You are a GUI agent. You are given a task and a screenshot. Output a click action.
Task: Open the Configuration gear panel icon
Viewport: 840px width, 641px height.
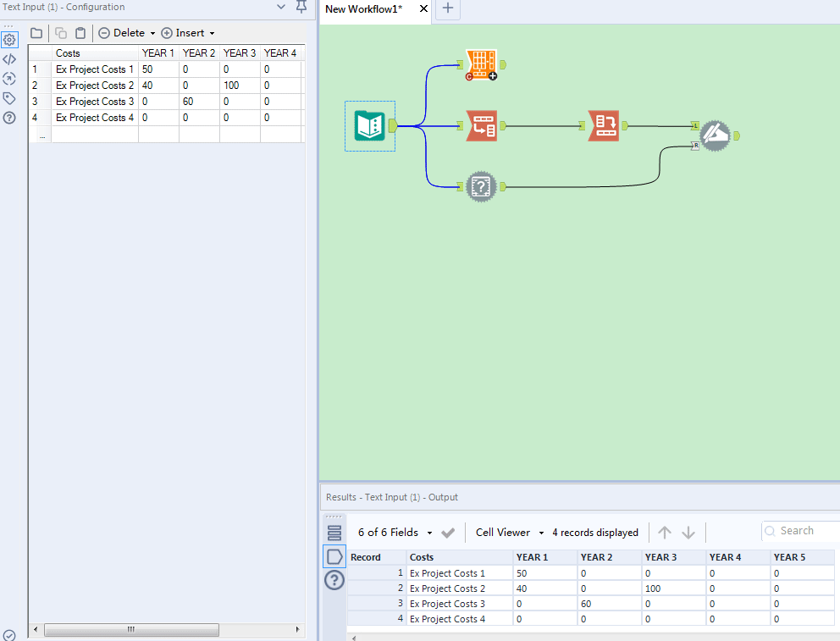tap(10, 39)
